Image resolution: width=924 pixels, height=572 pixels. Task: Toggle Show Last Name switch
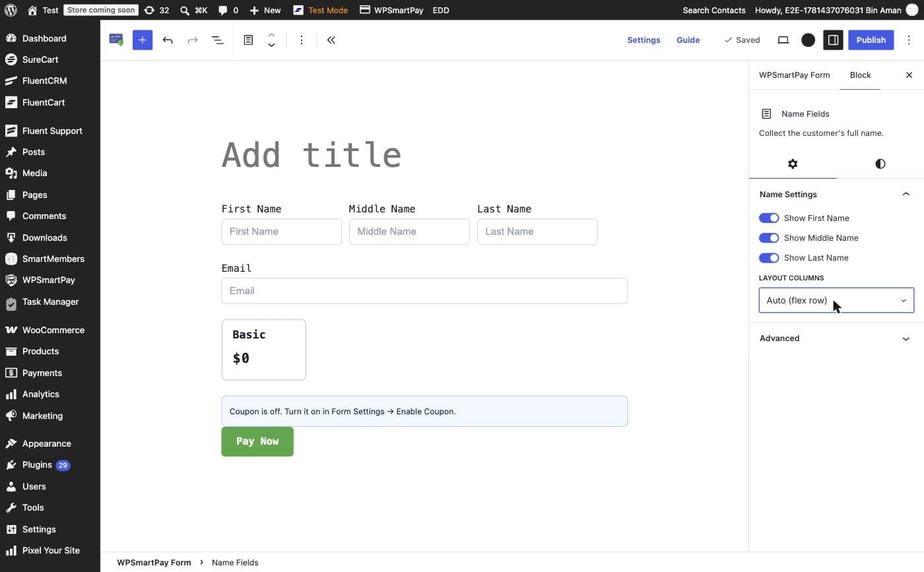pyautogui.click(x=769, y=257)
